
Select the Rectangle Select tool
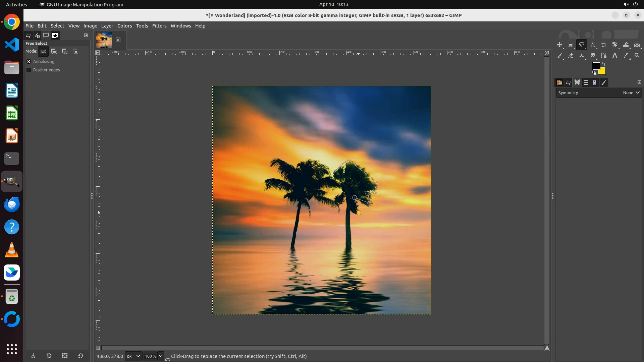[571, 45]
